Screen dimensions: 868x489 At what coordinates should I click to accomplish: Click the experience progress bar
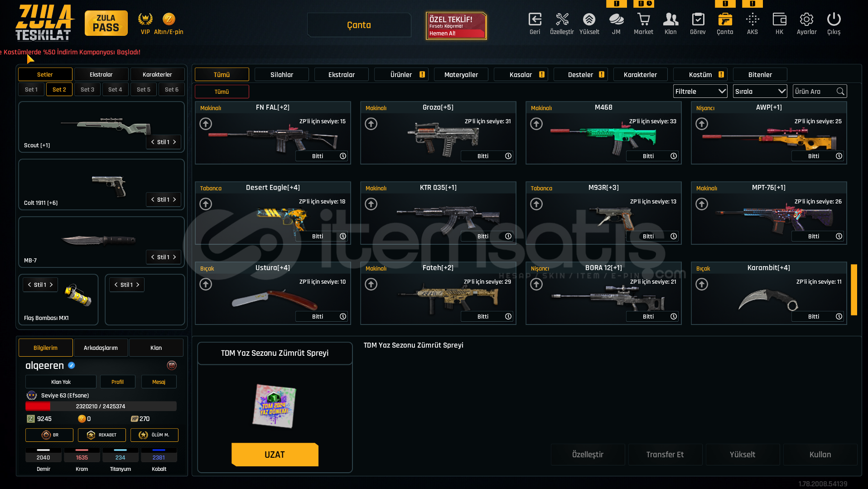point(101,407)
